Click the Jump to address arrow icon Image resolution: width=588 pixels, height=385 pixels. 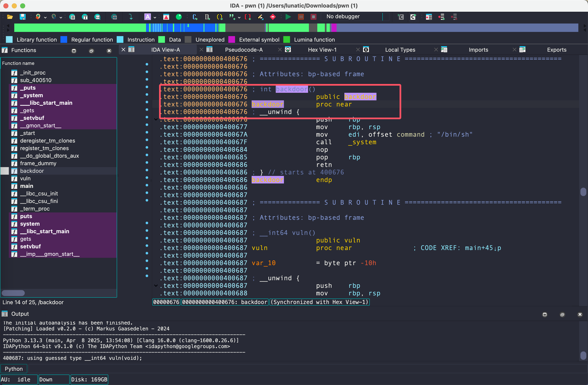[131, 17]
